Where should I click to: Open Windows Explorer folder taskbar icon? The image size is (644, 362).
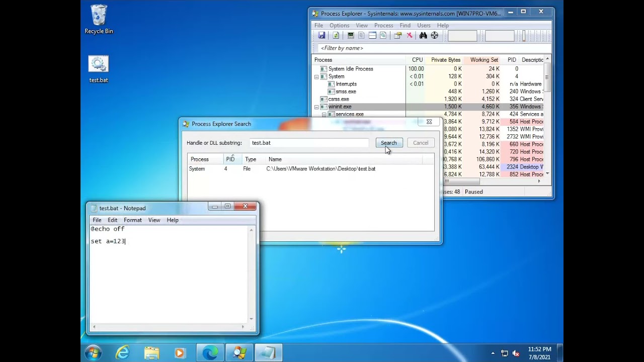click(151, 352)
